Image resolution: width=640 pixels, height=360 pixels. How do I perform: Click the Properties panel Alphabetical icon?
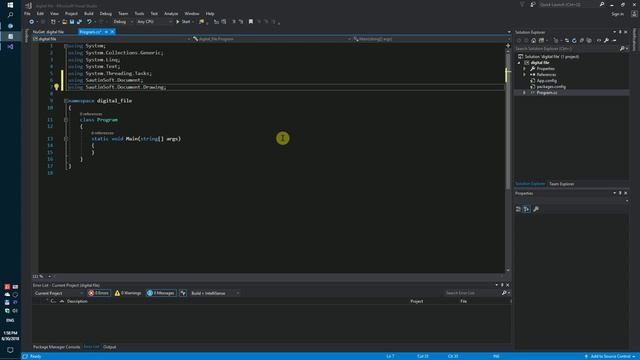point(527,209)
